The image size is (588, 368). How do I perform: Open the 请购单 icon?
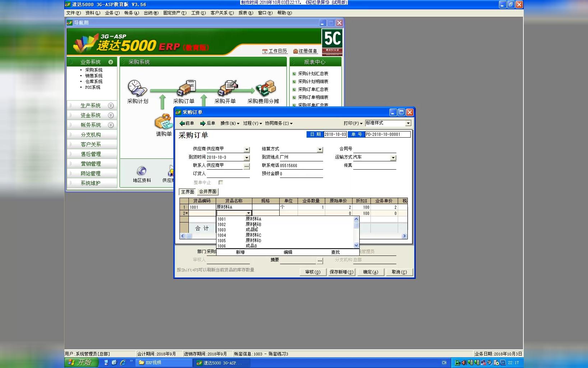(164, 121)
